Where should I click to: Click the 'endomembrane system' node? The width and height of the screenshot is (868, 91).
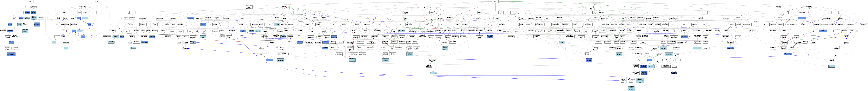tap(94, 12)
